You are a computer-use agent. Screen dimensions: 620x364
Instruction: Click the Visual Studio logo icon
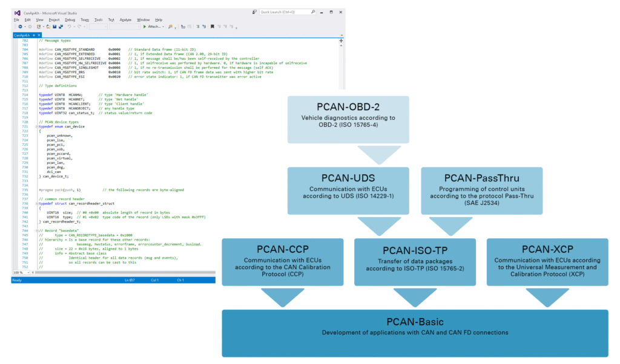[17, 12]
